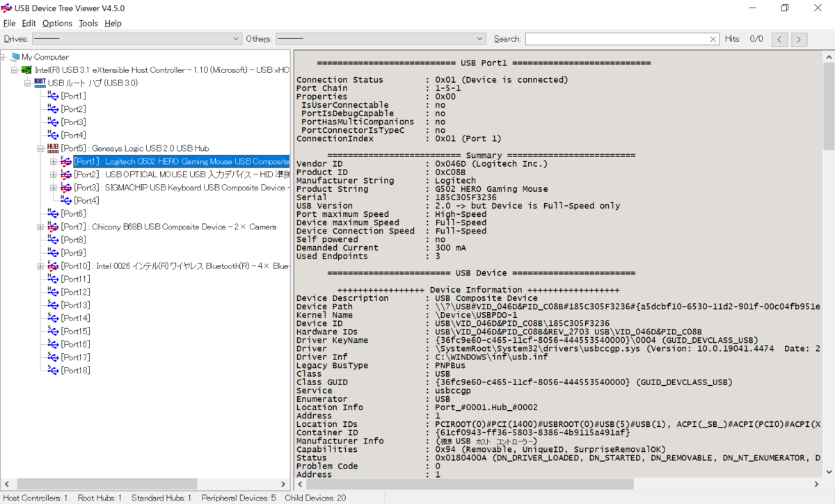Click the Intel 0026 Bluetooth device icon
Viewport: 835px width, 504px height.
[x=53, y=266]
